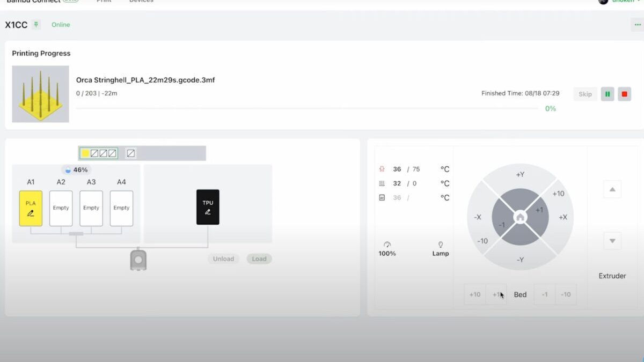Pause the current print job
Screen dimensions: 644x362
(x=608, y=94)
